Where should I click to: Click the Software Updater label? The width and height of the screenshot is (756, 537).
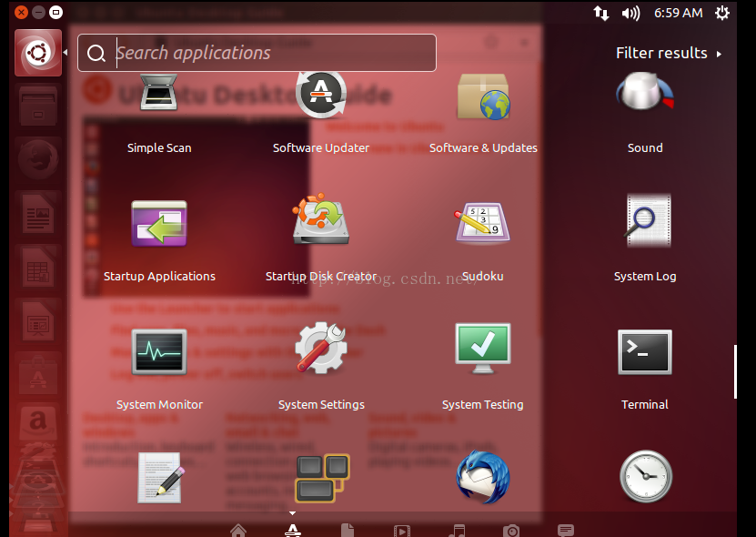coord(321,147)
